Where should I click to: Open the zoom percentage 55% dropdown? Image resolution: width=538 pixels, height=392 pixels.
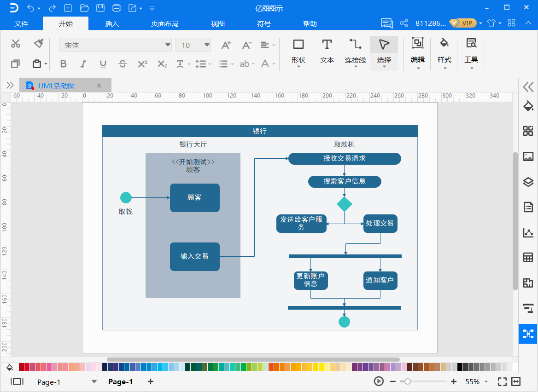pos(476,382)
